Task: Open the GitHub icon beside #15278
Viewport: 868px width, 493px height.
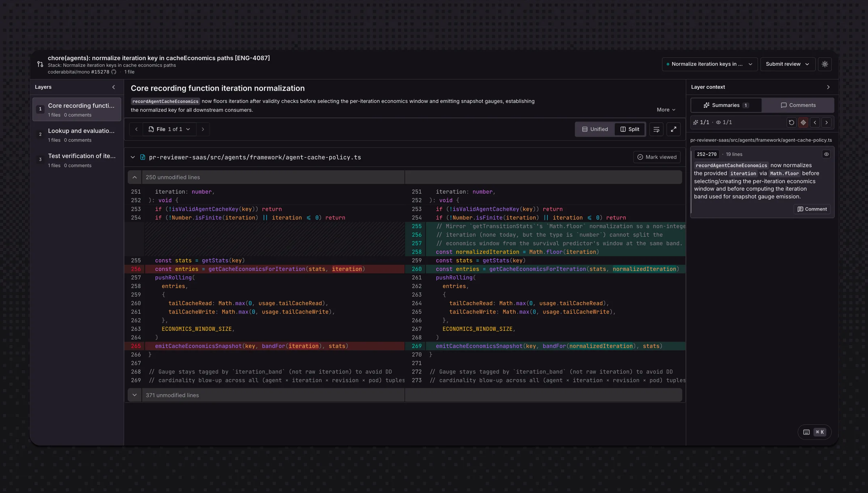Action: point(114,72)
